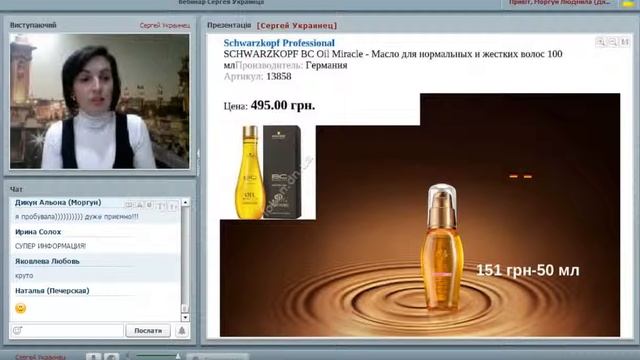Zoom in on the presentation slide

coord(600,42)
